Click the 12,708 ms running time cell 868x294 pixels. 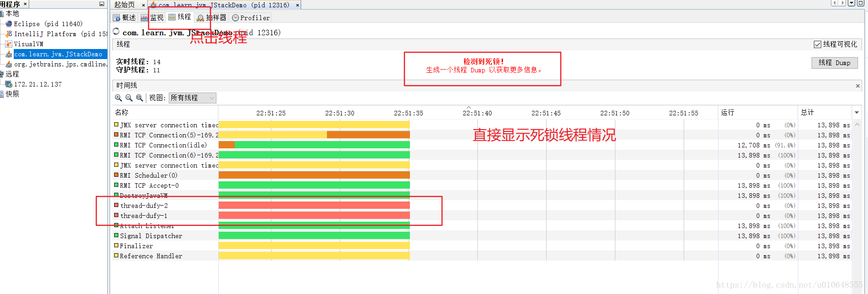pos(754,145)
